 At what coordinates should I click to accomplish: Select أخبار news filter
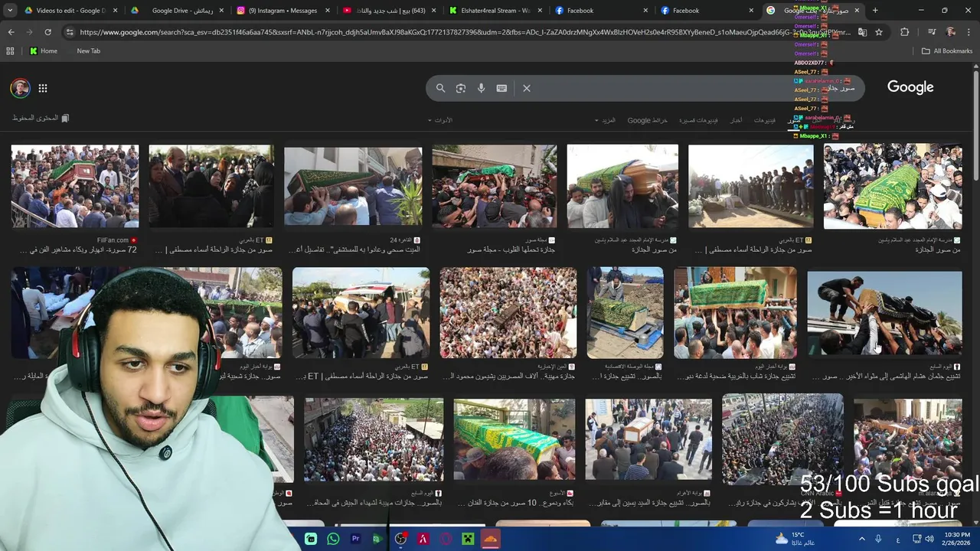736,120
